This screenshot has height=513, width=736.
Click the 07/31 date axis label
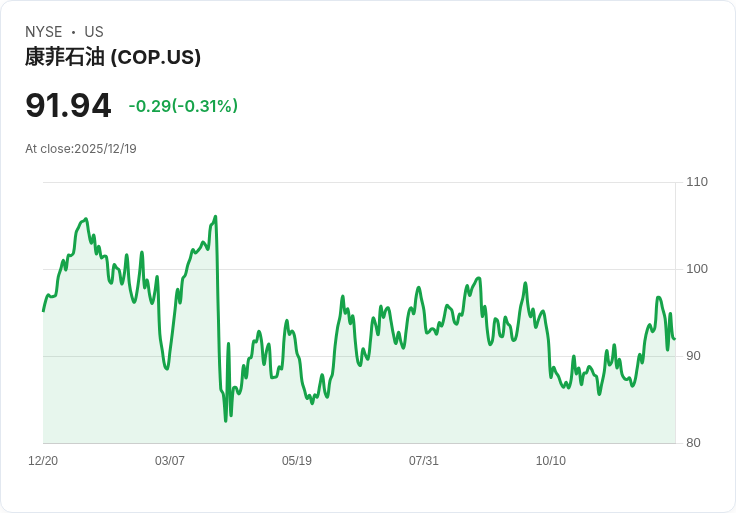coord(423,461)
